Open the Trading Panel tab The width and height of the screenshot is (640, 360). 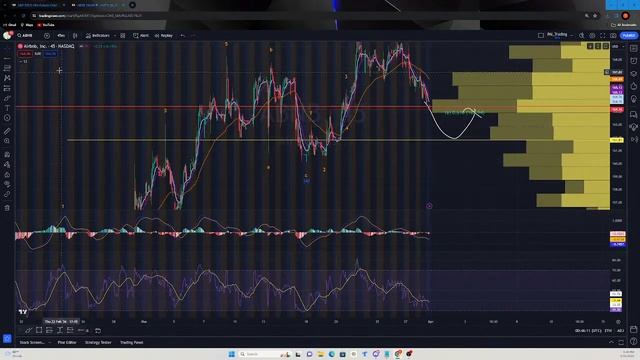pyautogui.click(x=131, y=342)
